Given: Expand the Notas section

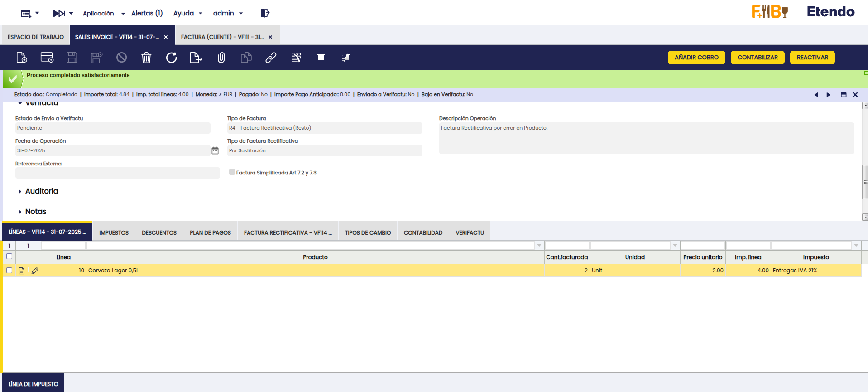Looking at the screenshot, I should (x=35, y=212).
